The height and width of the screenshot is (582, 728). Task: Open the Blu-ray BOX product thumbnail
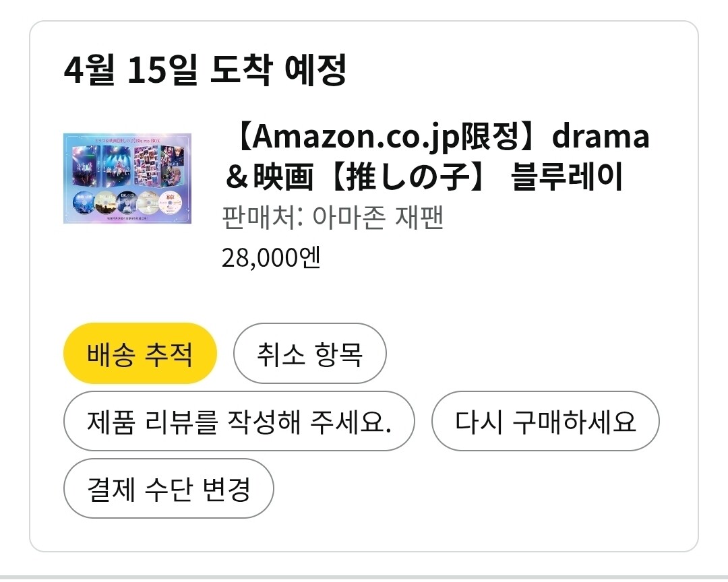pos(127,179)
